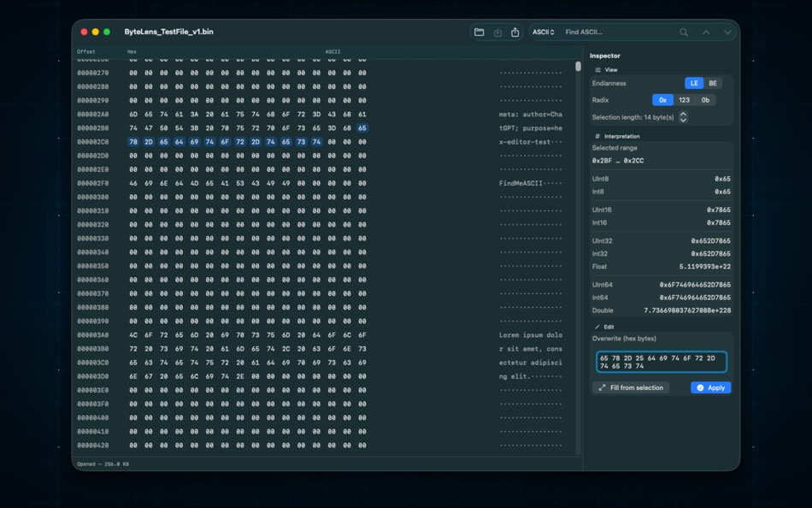Select the Interpretation section header

point(621,136)
